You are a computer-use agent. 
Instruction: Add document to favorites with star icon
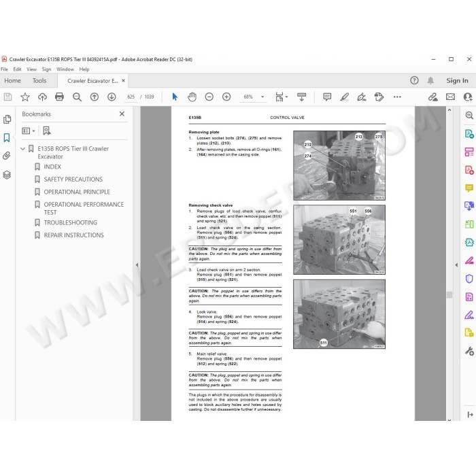25,97
